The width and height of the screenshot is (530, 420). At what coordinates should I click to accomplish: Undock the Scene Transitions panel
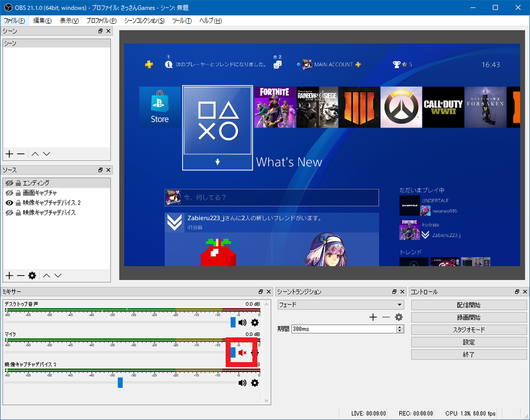click(394, 292)
